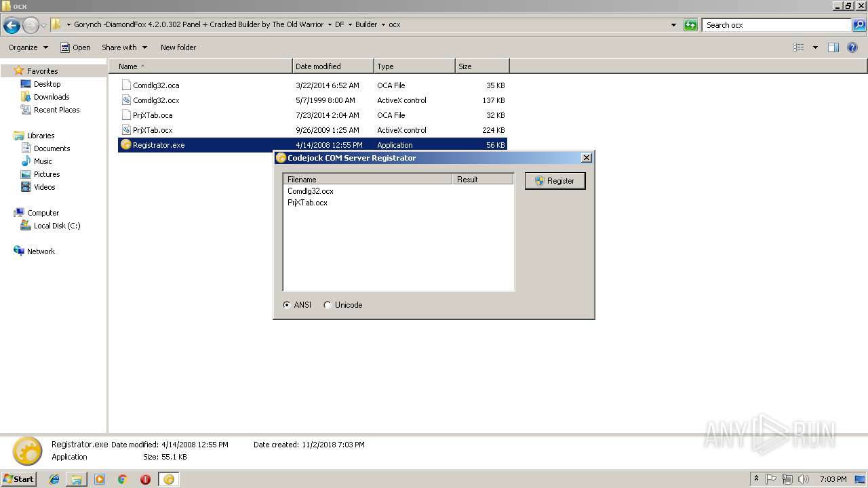The image size is (868, 488).
Task: Select Comdlg32.oca file
Action: tap(313, 85)
